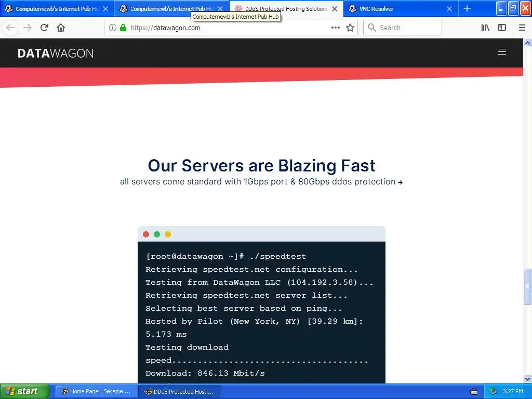Click Hosted by Pilot New York line
This screenshot has width=532, height=399.
pyautogui.click(x=254, y=321)
